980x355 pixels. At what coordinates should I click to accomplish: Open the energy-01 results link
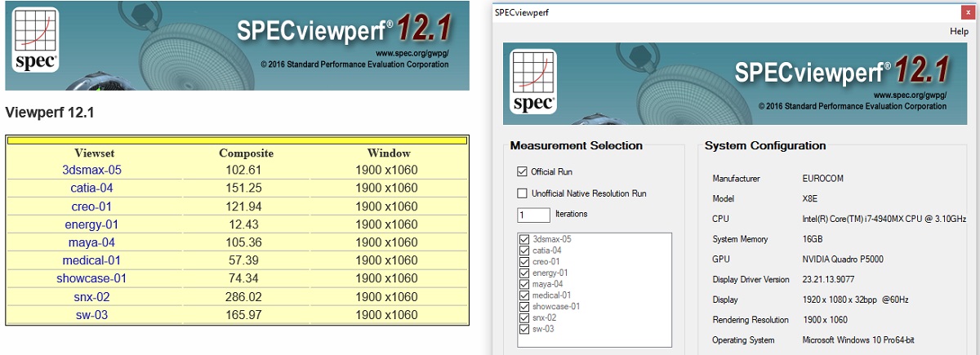[x=91, y=224]
